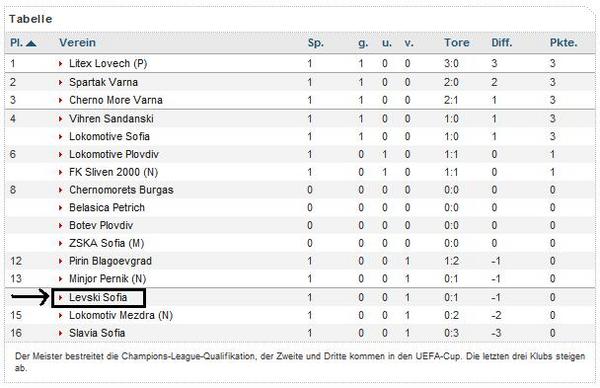
Task: Open the highlighted Levski Sofia club link
Action: [98, 297]
